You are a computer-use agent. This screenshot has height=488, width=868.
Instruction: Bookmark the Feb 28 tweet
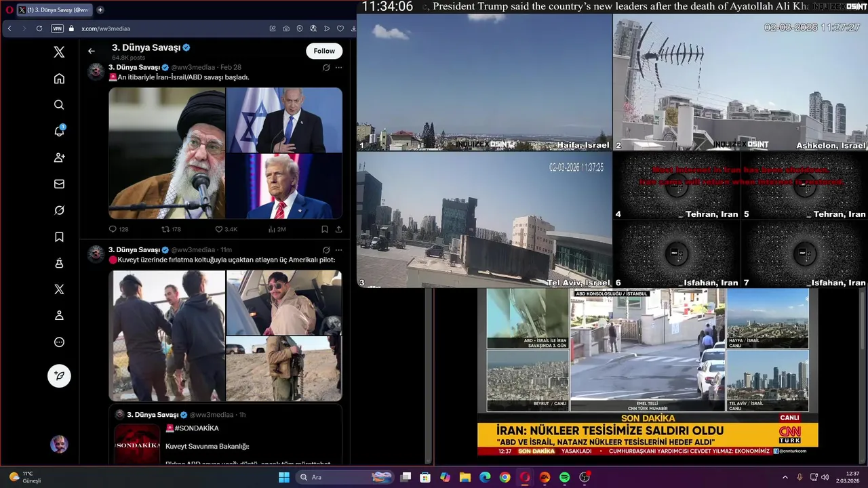point(325,229)
